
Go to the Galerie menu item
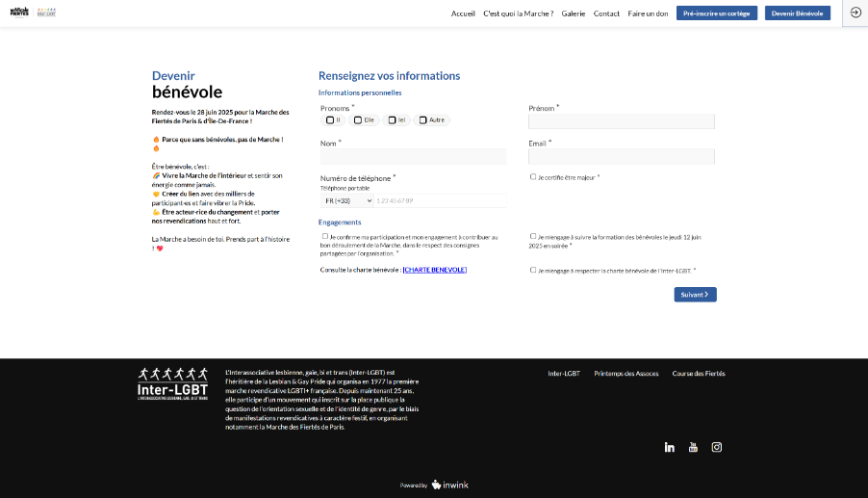click(x=573, y=13)
